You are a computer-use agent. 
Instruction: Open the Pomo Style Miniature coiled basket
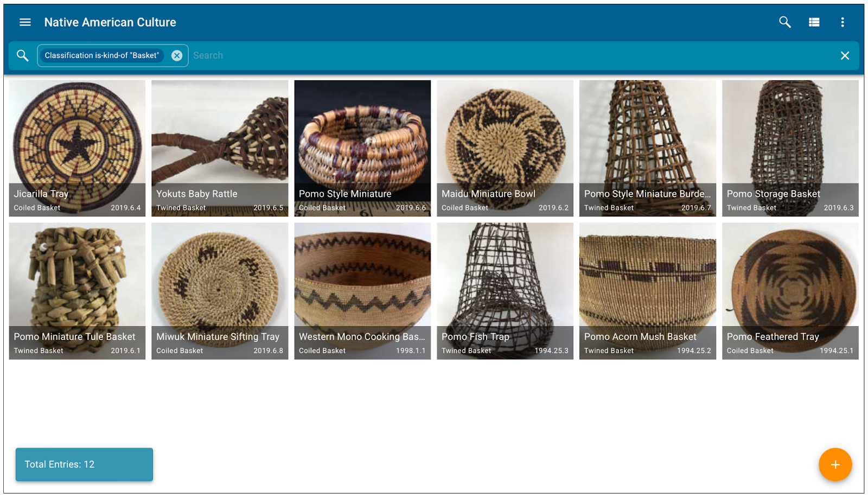click(x=362, y=148)
